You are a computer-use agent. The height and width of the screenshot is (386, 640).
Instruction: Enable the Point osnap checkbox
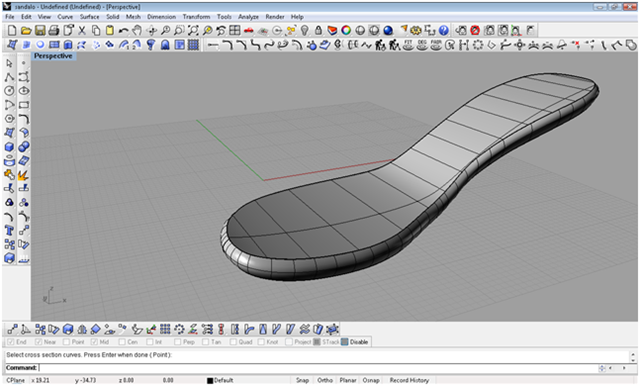66,342
